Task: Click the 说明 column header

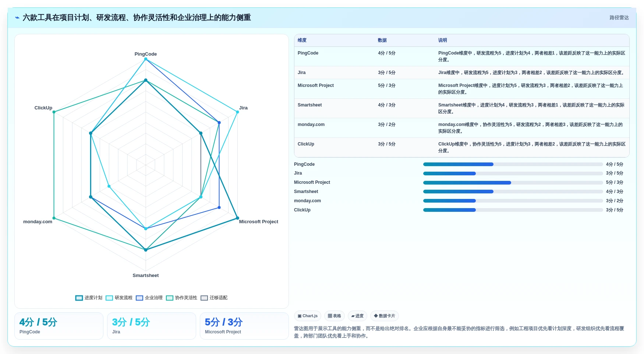Action: coord(443,40)
